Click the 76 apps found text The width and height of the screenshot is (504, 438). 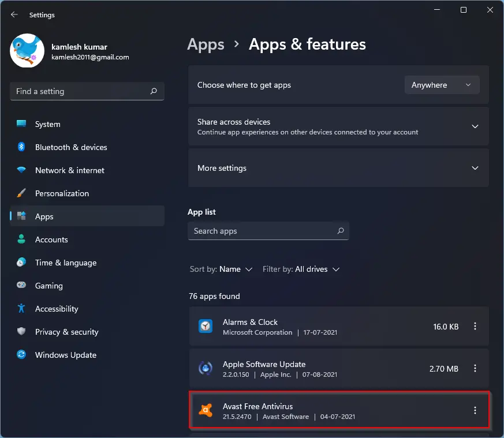click(x=214, y=296)
